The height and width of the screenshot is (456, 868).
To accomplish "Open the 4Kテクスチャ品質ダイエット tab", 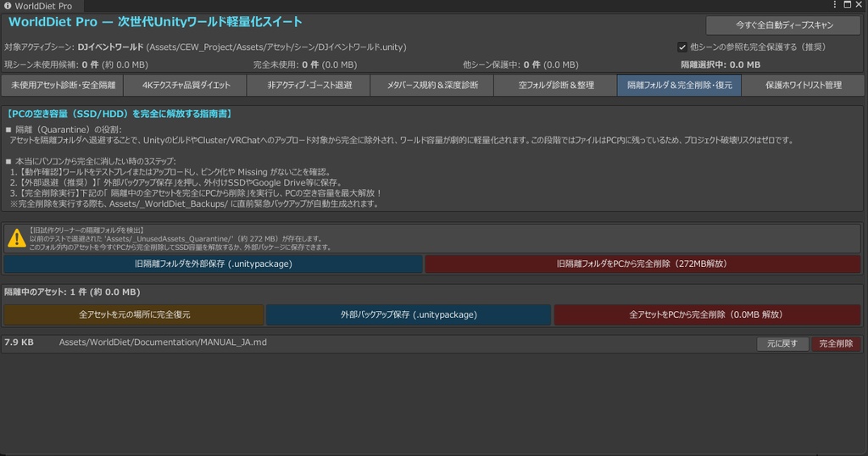I will tap(186, 86).
